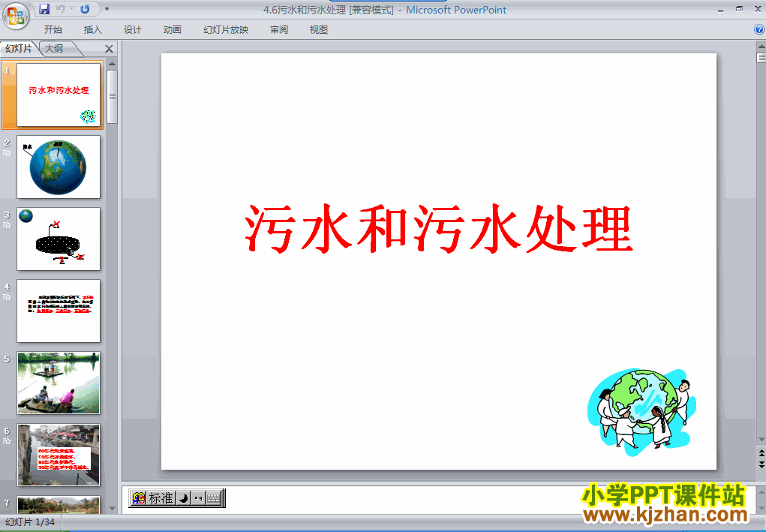The width and height of the screenshot is (766, 532).
Task: Save the presentation with the floppy icon
Action: pyautogui.click(x=44, y=9)
